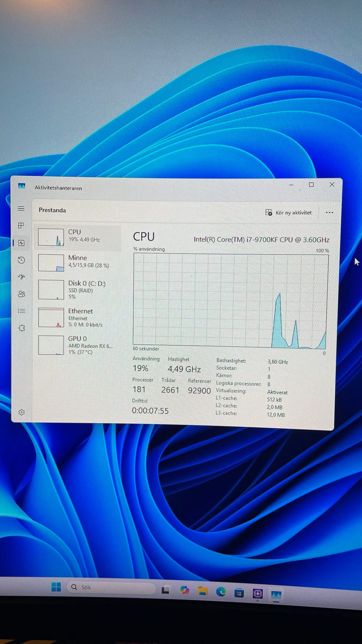Click Task Manager icon on taskbar
Image resolution: width=362 pixels, height=644 pixels.
click(276, 595)
